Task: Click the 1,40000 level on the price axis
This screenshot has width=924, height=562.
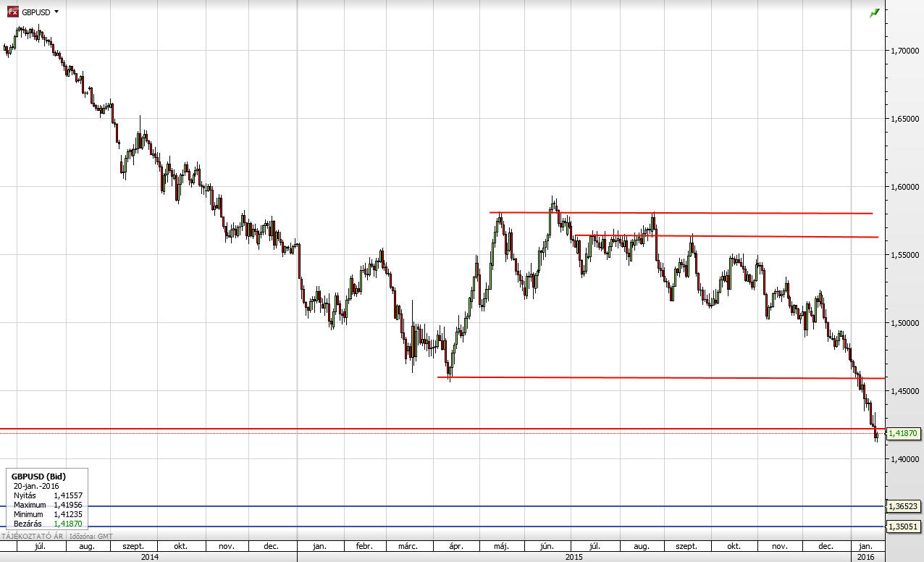Action: click(906, 459)
